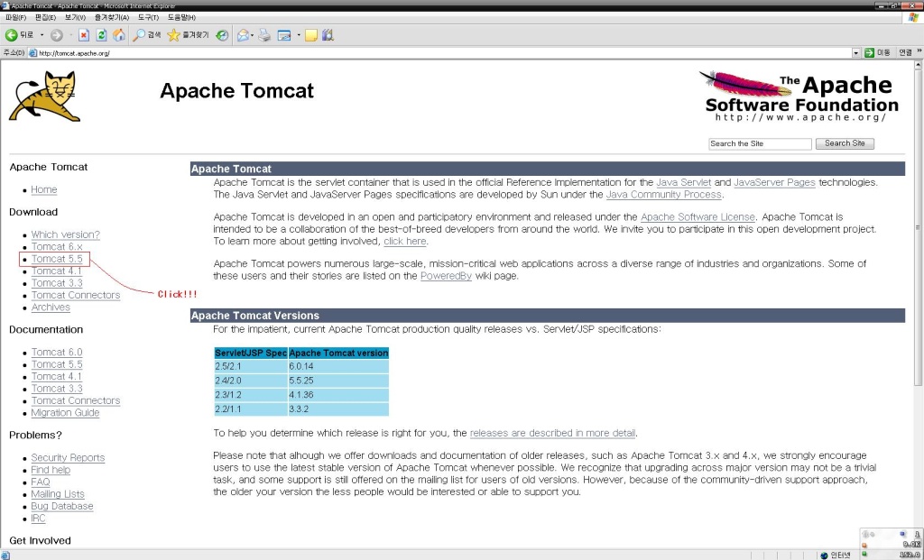This screenshot has width=924, height=560.
Task: Open the Bug Database link
Action: coord(62,506)
